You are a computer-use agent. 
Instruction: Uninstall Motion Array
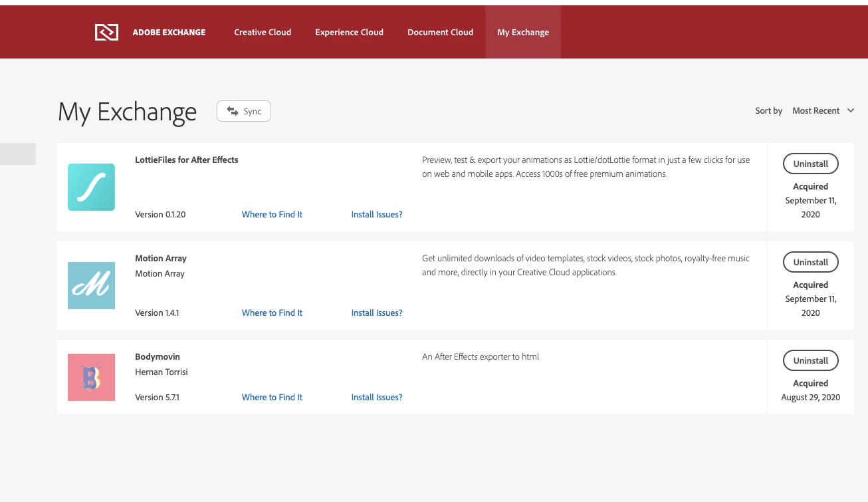tap(811, 262)
